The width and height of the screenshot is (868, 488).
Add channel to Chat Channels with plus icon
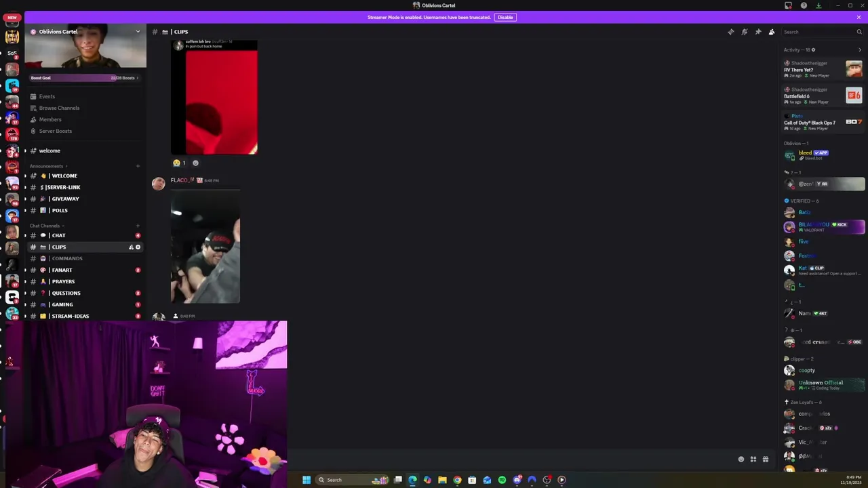138,226
